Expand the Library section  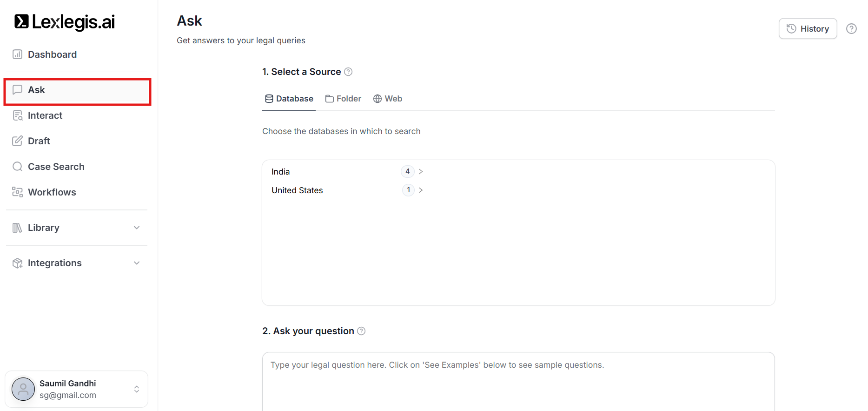tap(137, 228)
